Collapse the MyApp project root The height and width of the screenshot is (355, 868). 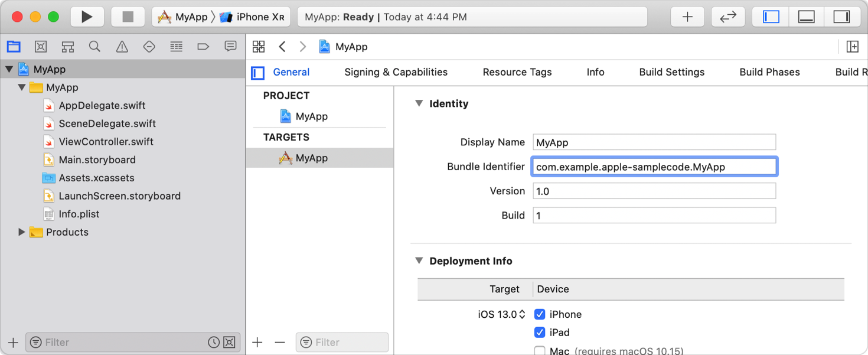coord(9,69)
